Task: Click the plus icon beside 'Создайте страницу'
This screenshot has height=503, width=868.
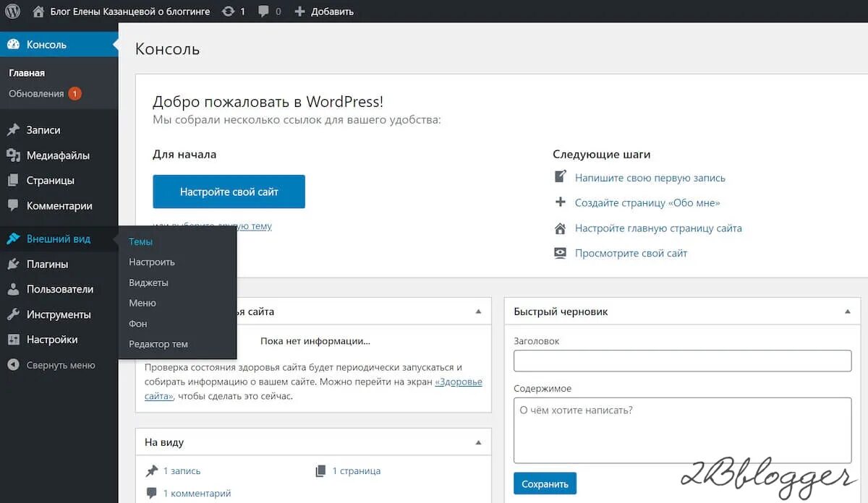Action: click(560, 202)
